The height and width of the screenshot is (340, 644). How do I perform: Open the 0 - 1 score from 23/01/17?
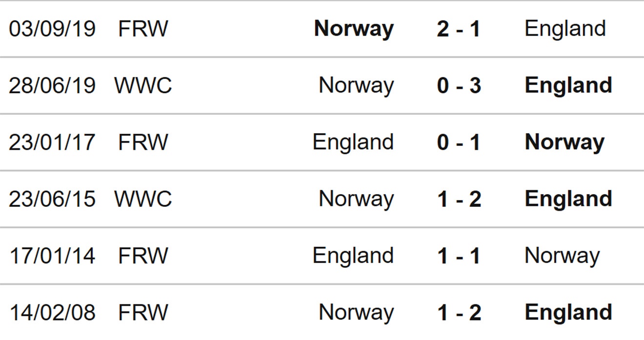pos(459,142)
